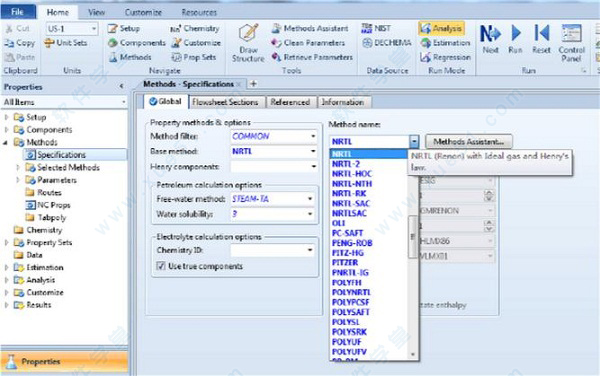Viewport: 600px width, 376px height.
Task: Open the Methods Assistant ribbon tool
Action: point(310,28)
